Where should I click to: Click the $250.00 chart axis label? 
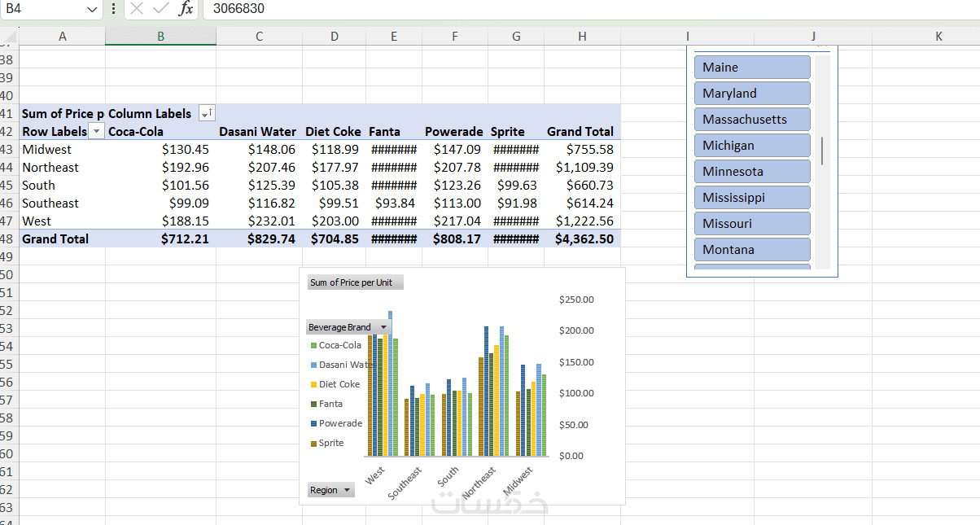tap(576, 300)
